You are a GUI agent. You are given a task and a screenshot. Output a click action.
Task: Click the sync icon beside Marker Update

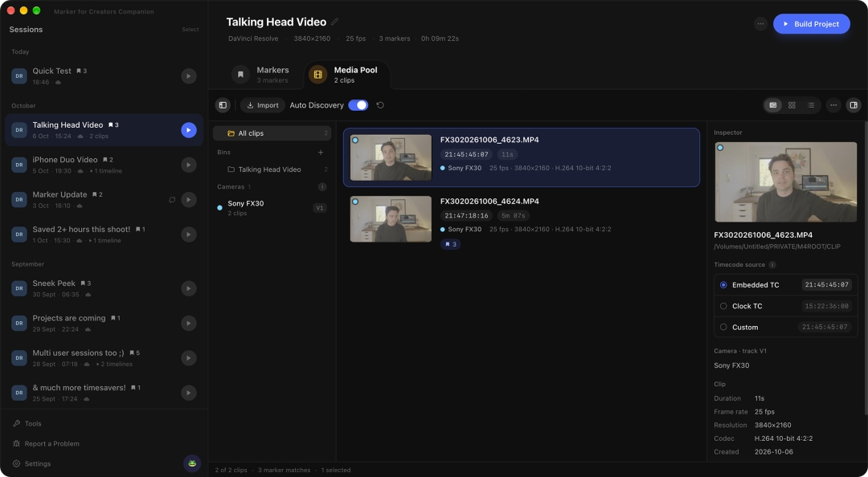172,200
